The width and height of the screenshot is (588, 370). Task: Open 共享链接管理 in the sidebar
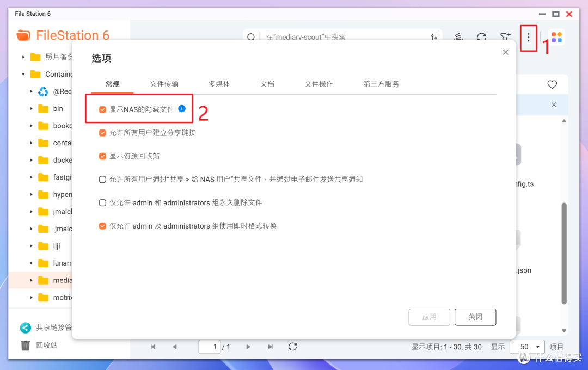(53, 328)
